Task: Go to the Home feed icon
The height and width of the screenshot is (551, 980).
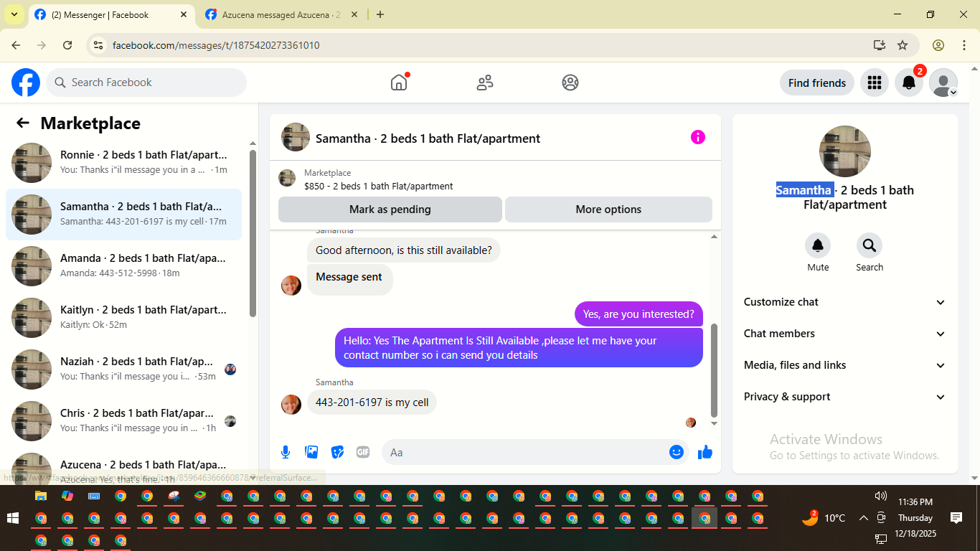Action: pyautogui.click(x=399, y=83)
